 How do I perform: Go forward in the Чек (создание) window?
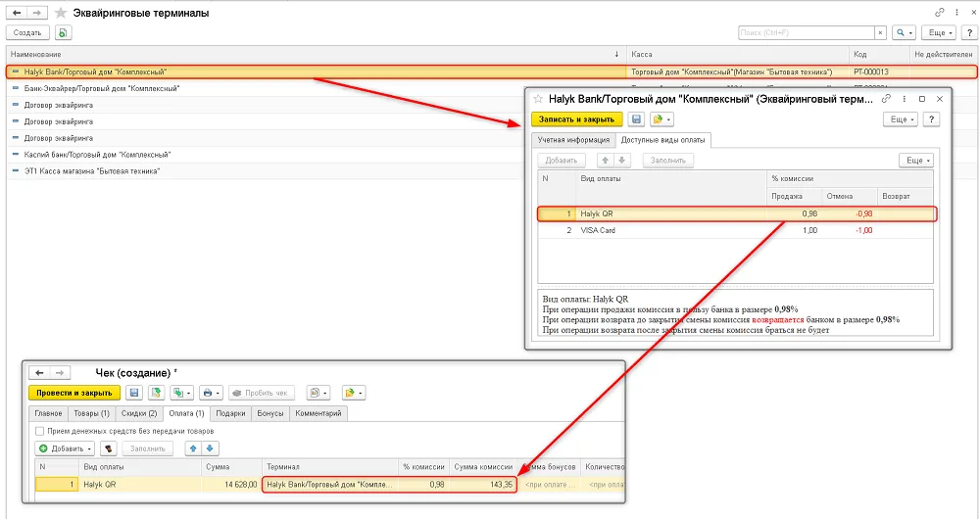pos(60,373)
